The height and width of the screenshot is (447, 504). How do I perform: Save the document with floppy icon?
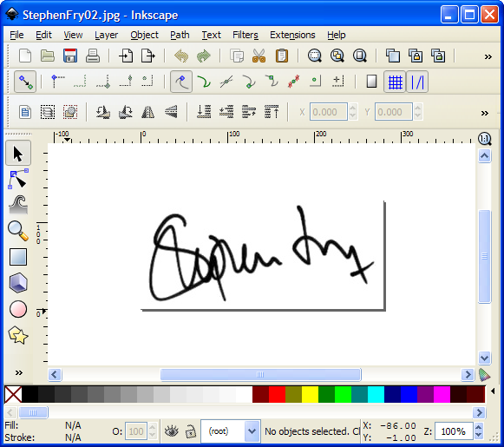[70, 56]
